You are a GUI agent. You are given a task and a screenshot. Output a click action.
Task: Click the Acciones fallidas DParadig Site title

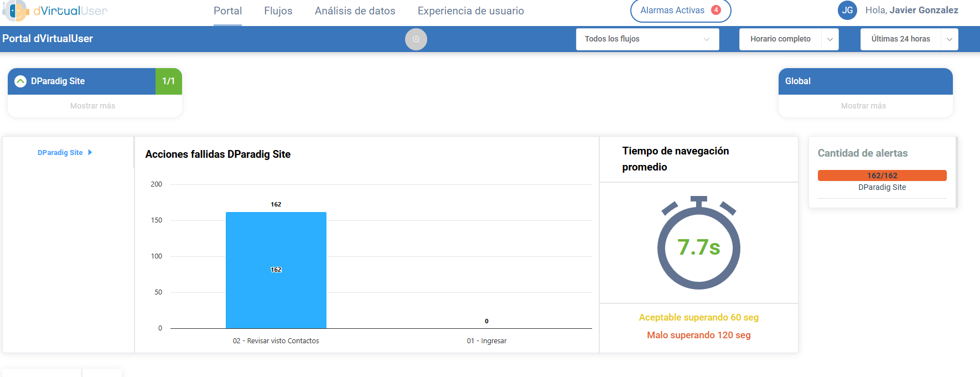click(x=218, y=154)
